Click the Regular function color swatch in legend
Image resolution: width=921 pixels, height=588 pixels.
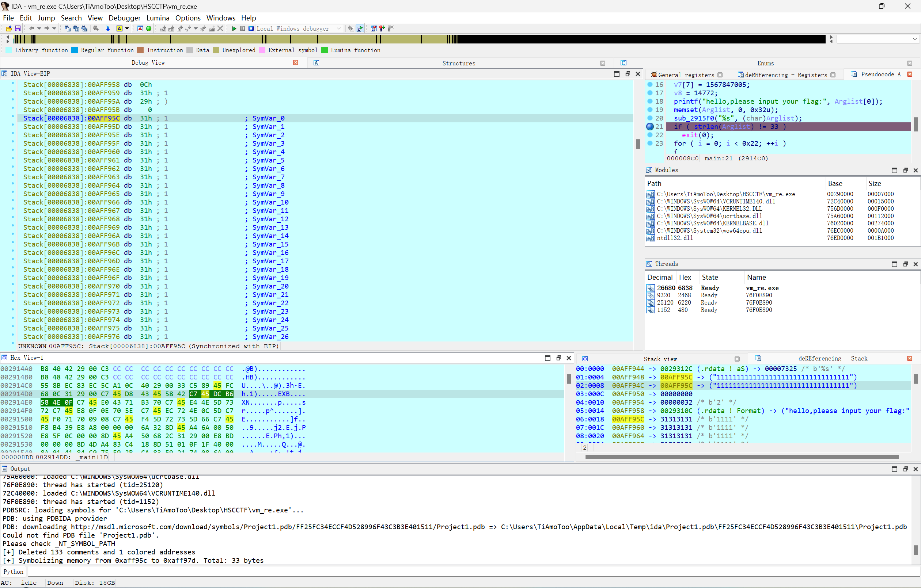point(75,50)
